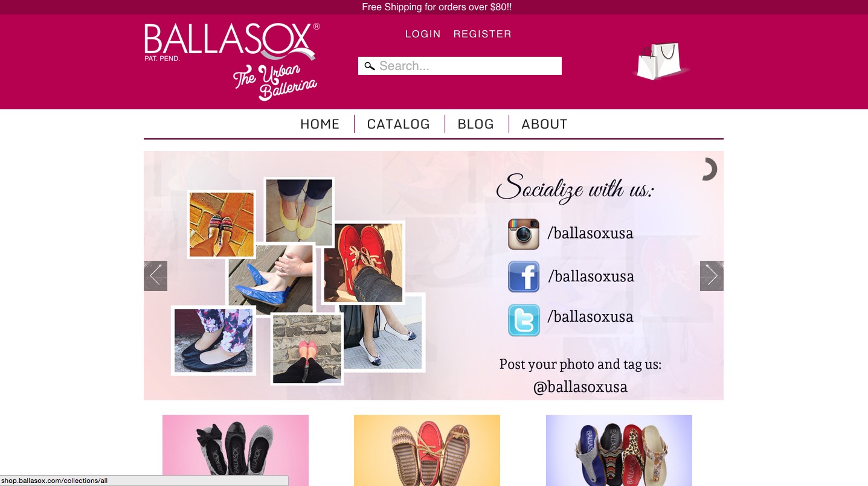
Task: Click the LOGIN link
Action: coord(423,34)
